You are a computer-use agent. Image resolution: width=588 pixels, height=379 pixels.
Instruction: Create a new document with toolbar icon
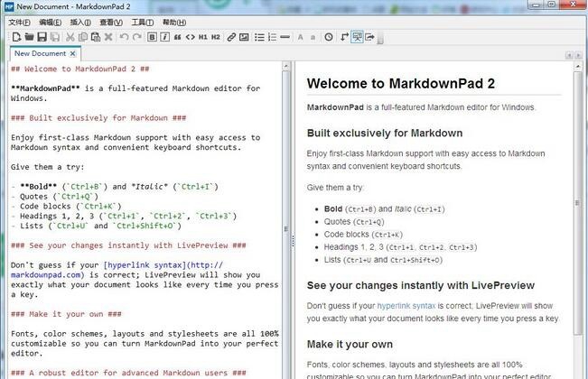tap(16, 37)
